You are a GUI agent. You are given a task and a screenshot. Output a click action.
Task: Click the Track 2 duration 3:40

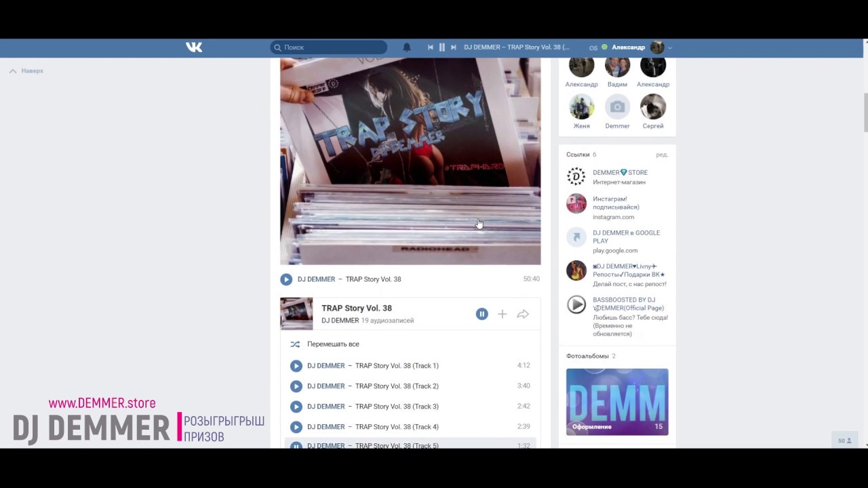tap(523, 386)
